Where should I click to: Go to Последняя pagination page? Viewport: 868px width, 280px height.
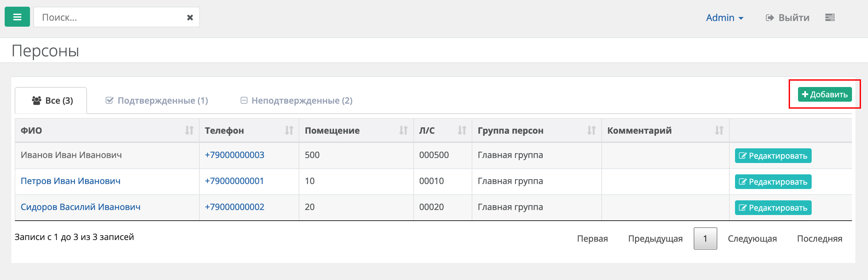coord(819,239)
